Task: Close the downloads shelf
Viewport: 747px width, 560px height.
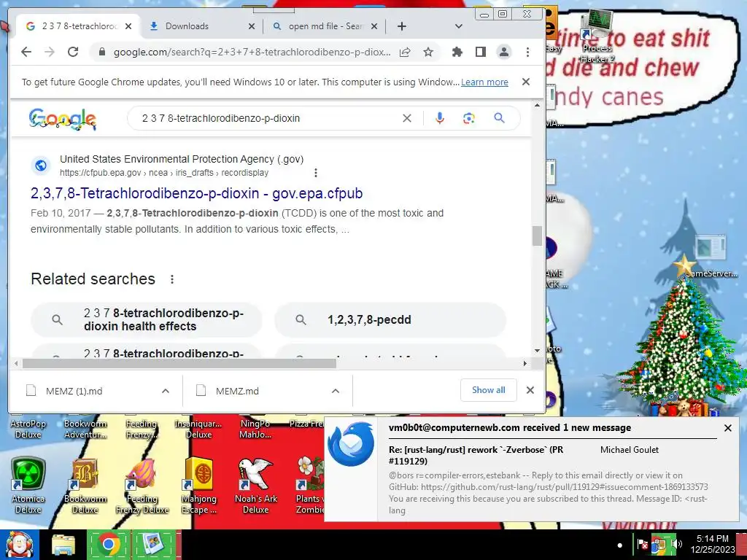Action: coord(530,390)
